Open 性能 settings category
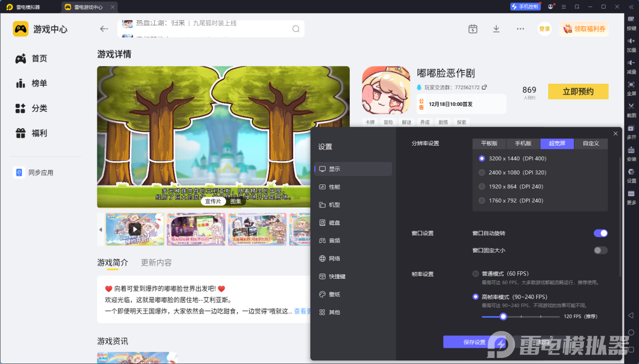Screen dimensions: 639x364 click(x=353, y=187)
